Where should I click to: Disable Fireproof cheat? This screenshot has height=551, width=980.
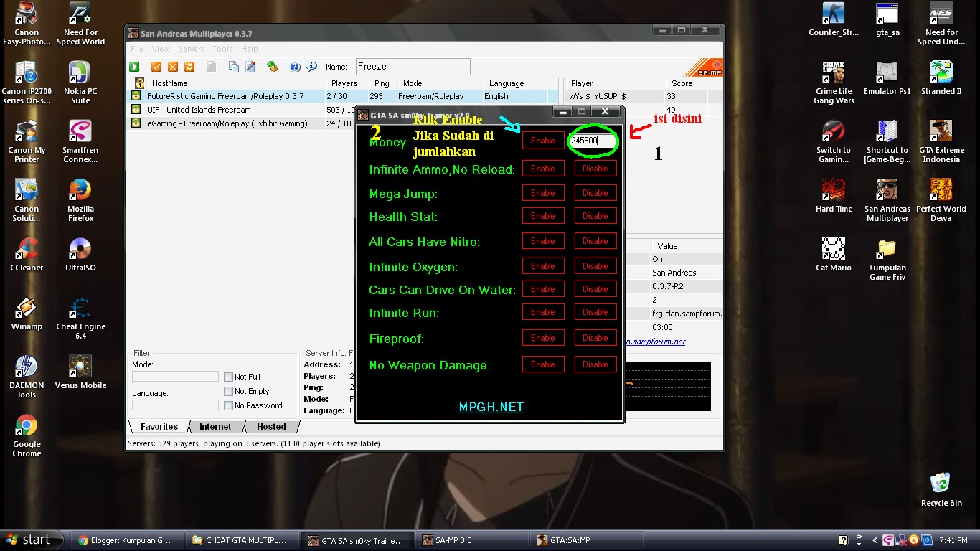(x=595, y=338)
